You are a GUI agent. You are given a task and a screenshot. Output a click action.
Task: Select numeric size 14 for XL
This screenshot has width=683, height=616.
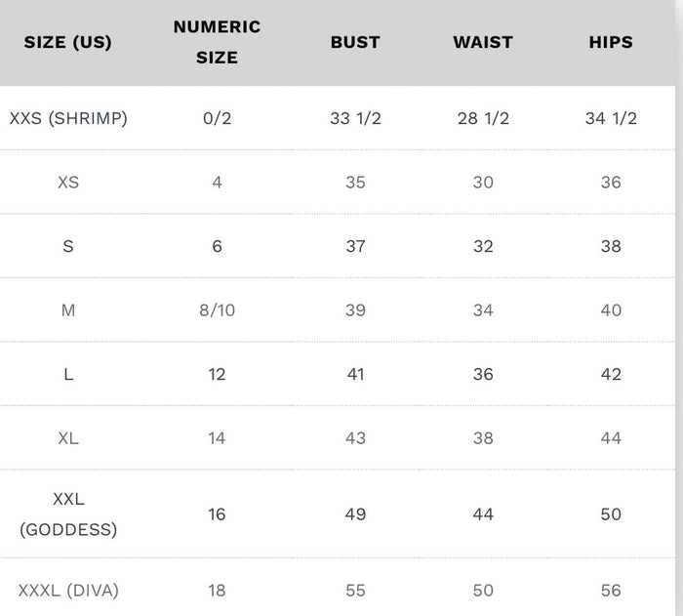217,438
